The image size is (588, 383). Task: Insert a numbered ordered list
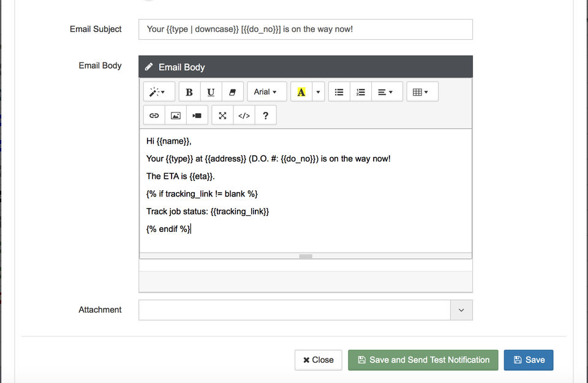(x=361, y=92)
